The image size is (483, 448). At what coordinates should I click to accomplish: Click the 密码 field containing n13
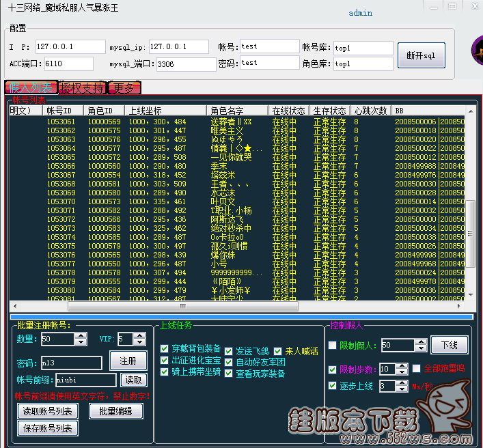tap(72, 363)
